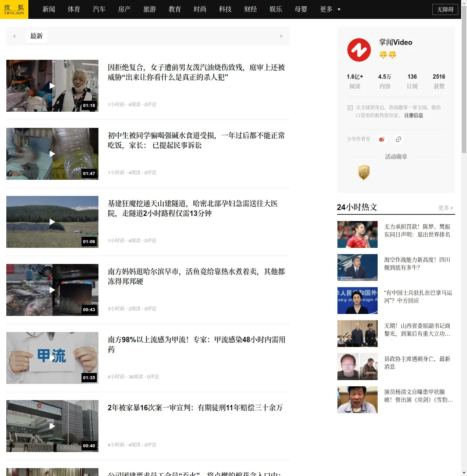Click the gold activity medal badge
The height and width of the screenshot is (476, 467).
(364, 173)
